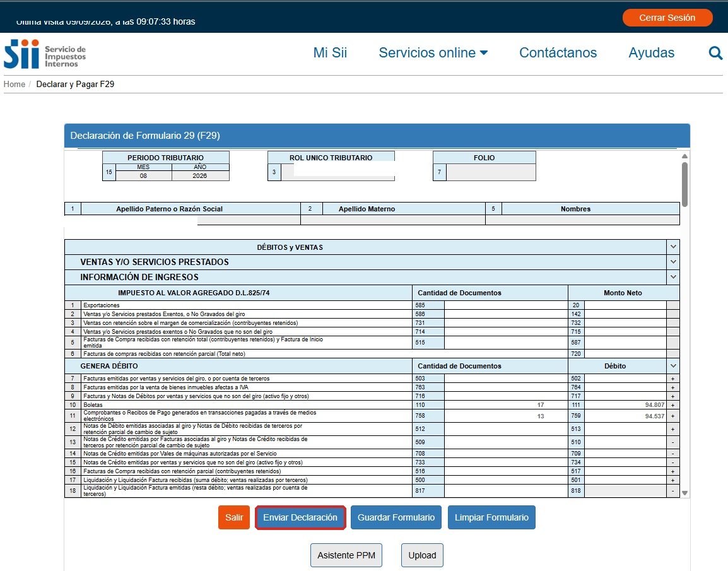Click the Upload button

pos(422,555)
